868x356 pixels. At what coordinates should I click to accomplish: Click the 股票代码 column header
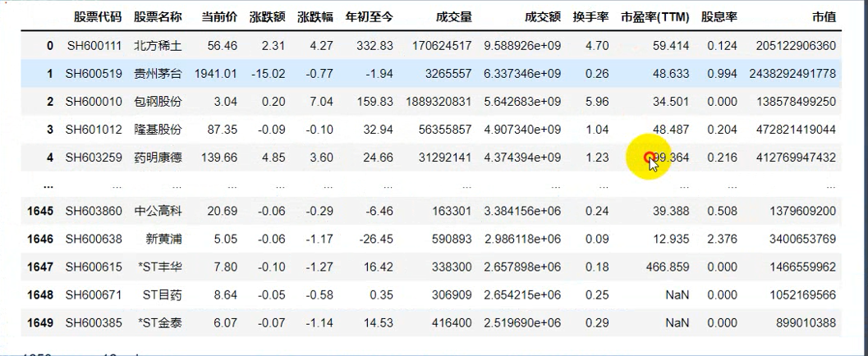98,17
